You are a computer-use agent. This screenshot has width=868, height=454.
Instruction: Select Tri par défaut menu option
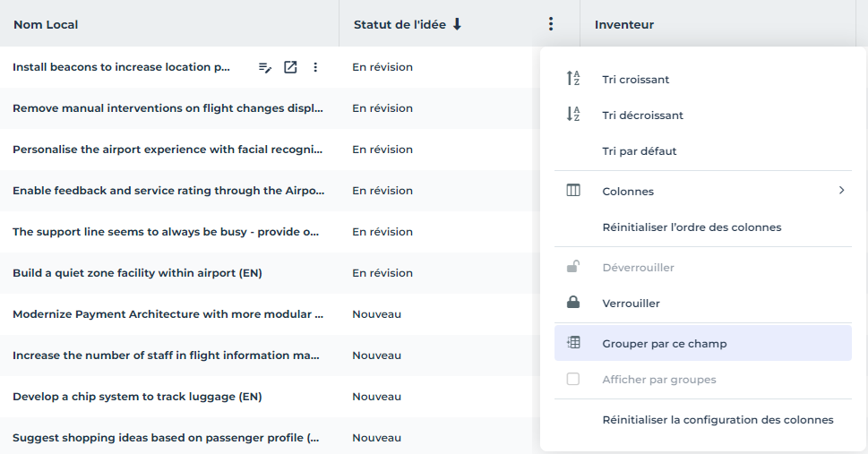point(639,151)
